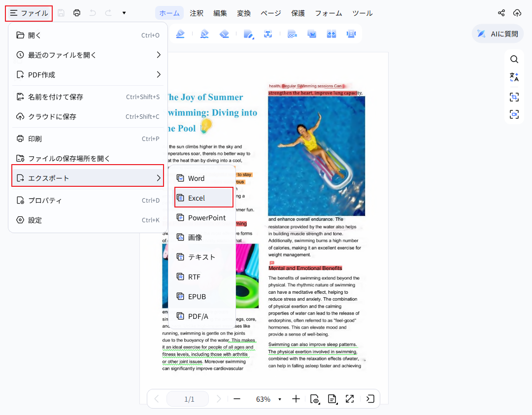
Task: Choose ファイルの保存場所を開く entry
Action: pos(88,158)
